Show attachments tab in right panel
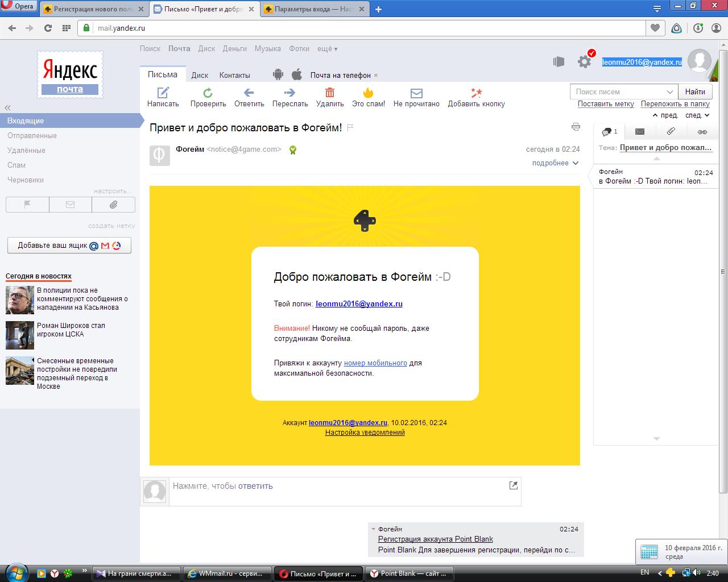The image size is (728, 582). pos(671,132)
